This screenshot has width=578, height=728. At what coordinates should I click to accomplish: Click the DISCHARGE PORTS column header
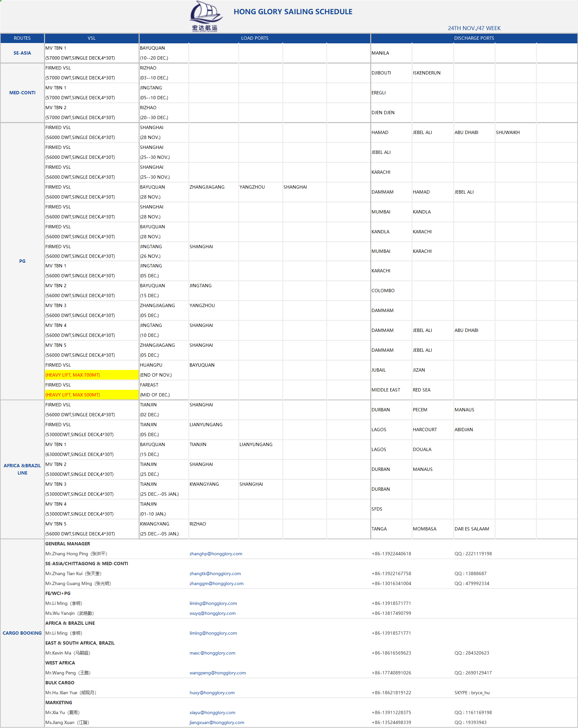click(x=474, y=38)
